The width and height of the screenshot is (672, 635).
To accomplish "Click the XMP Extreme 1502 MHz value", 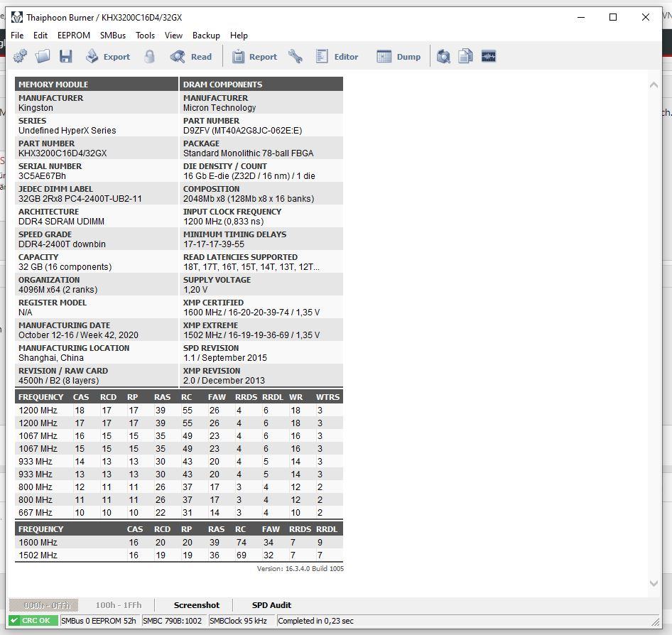I will point(251,335).
